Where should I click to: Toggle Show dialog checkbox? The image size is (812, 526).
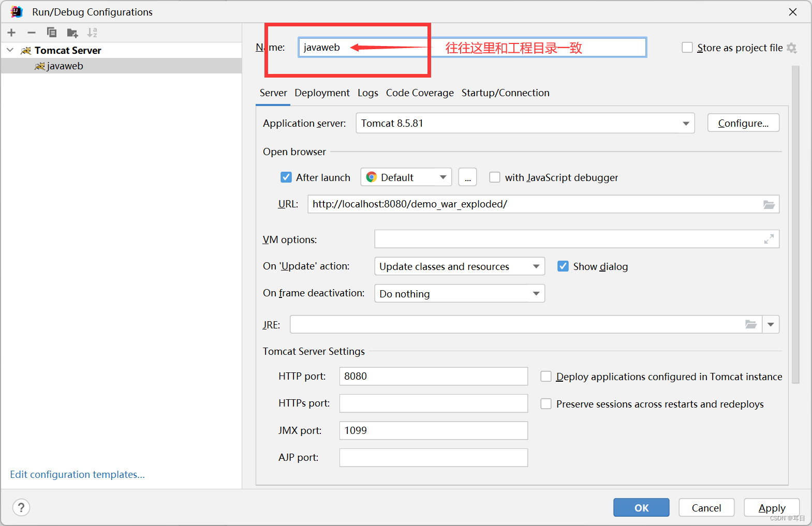[563, 266]
